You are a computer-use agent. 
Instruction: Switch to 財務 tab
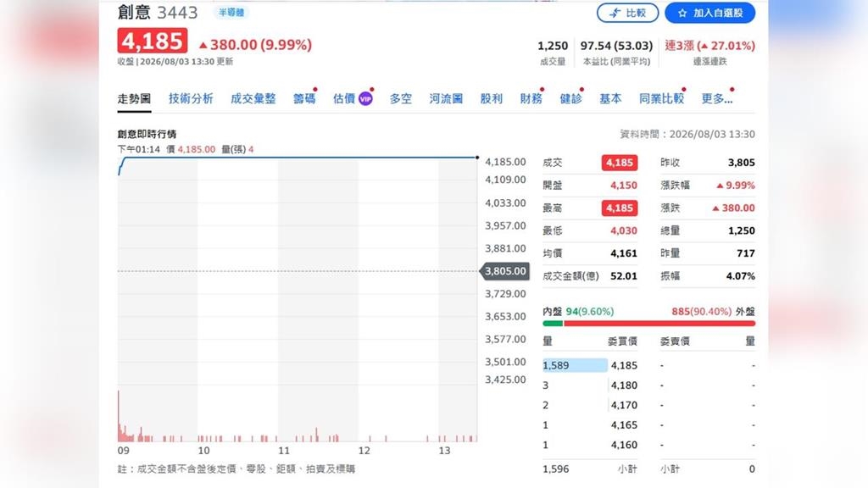[531, 98]
